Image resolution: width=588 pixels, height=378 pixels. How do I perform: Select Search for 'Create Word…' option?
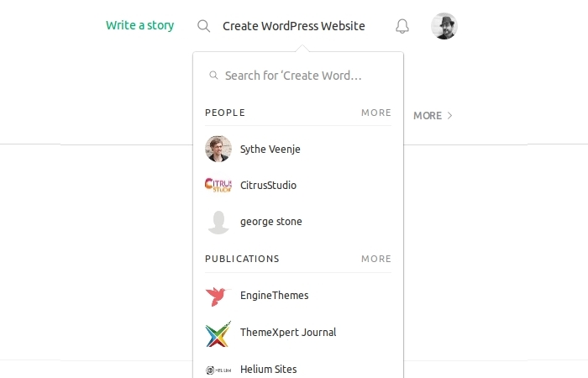click(x=293, y=76)
